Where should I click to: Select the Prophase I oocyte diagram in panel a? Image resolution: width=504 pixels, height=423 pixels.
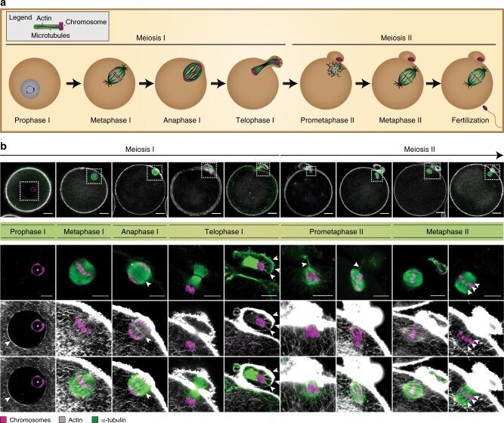[35, 84]
